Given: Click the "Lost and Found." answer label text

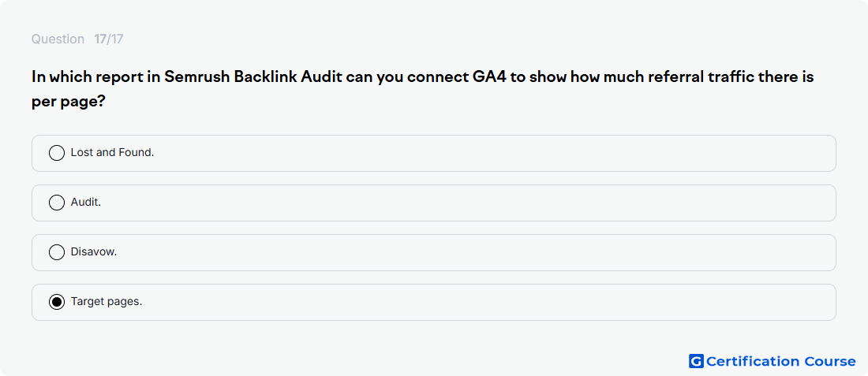Looking at the screenshot, I should [112, 153].
